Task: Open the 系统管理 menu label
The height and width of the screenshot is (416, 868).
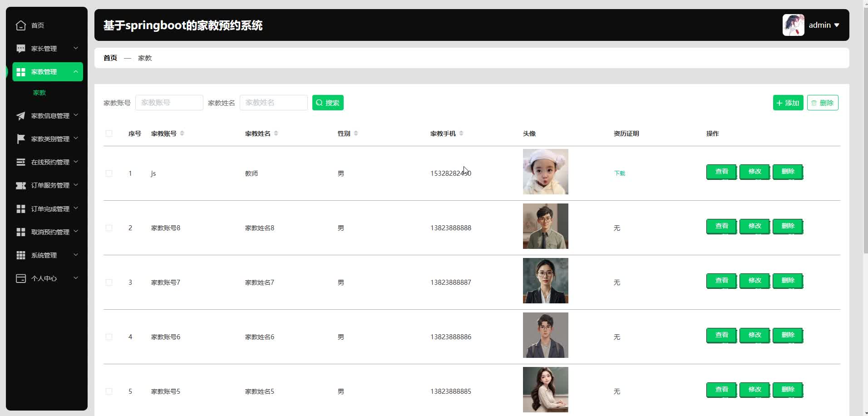Action: click(44, 255)
